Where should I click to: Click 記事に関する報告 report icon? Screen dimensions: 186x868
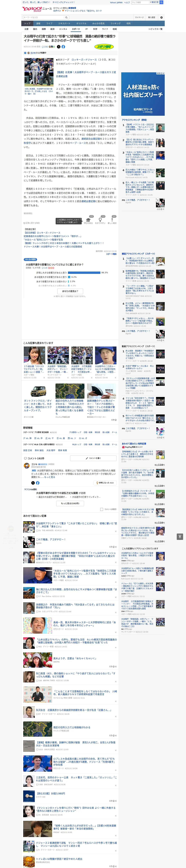32,223
